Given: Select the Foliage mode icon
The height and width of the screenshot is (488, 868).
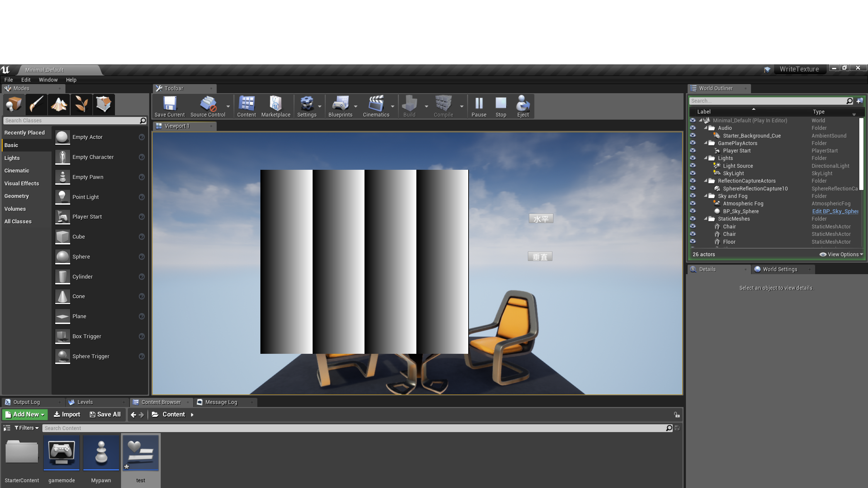Looking at the screenshot, I should [81, 104].
